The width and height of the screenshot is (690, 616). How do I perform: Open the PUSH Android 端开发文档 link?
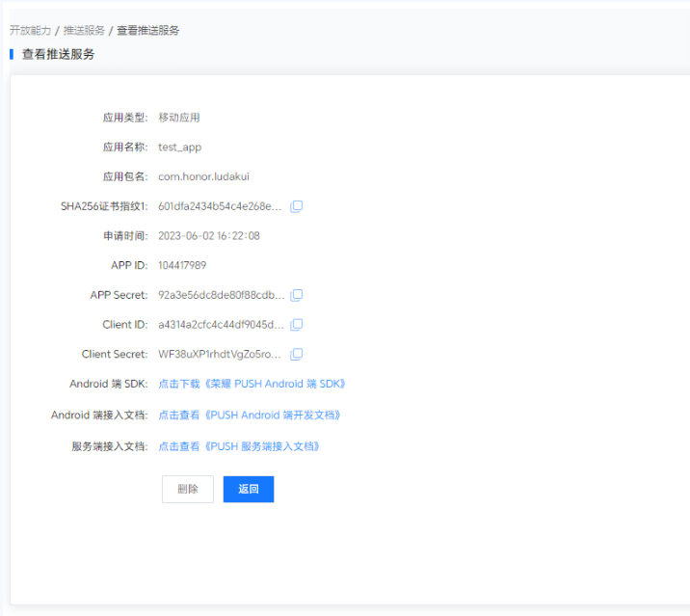click(x=249, y=415)
